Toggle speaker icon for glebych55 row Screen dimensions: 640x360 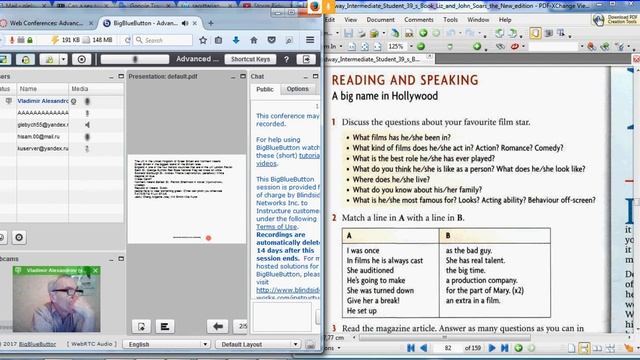[x=87, y=125]
